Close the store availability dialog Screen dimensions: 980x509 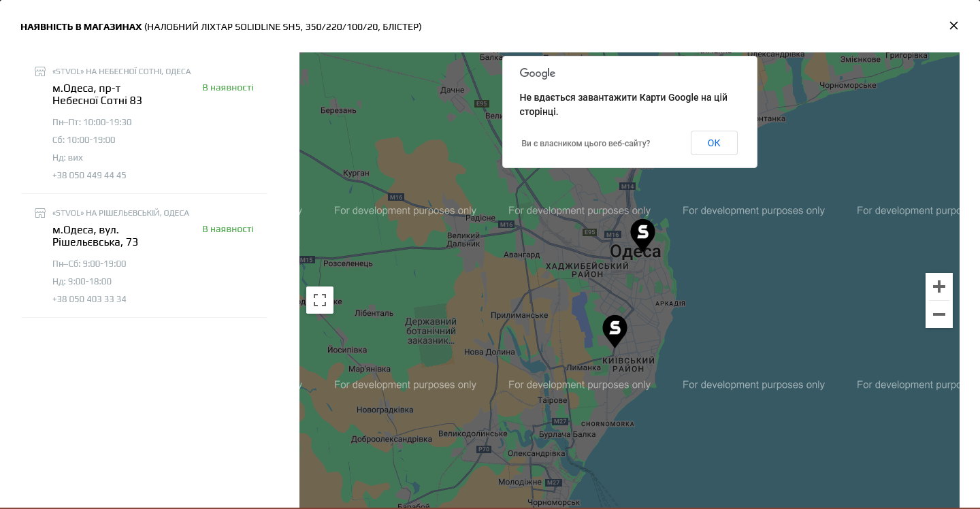coord(953,26)
